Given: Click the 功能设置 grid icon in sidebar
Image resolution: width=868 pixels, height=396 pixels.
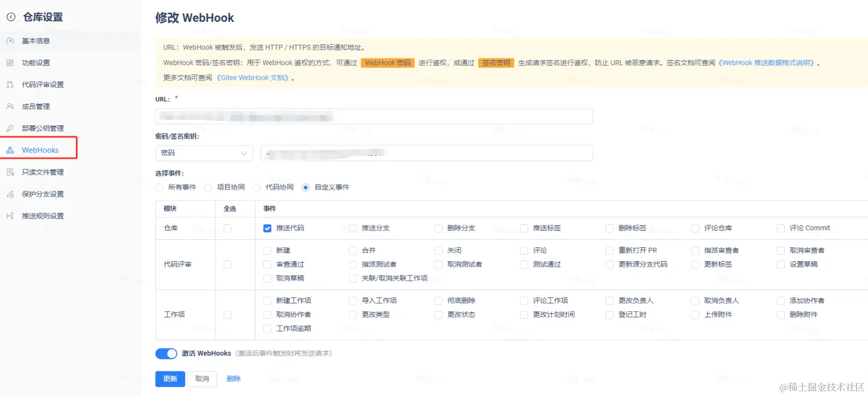Looking at the screenshot, I should point(10,63).
